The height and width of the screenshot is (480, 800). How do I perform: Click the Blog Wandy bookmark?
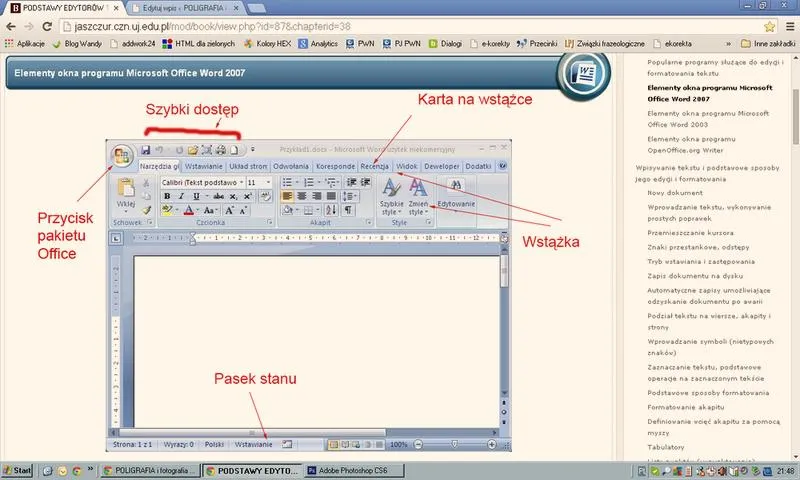pos(78,44)
